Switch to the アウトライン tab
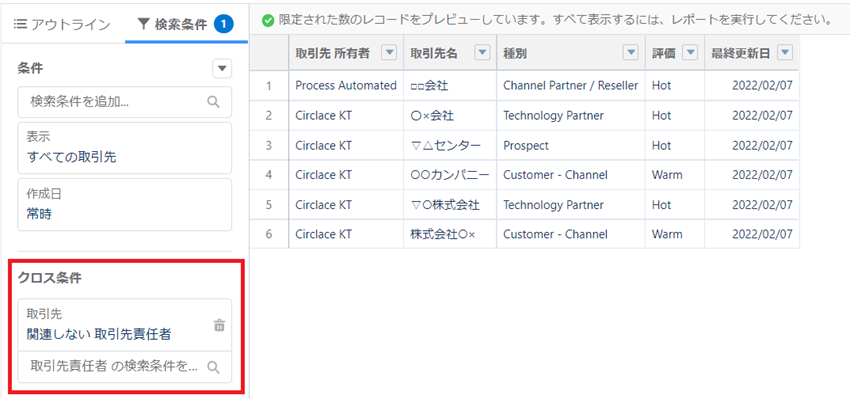850x399 pixels. 62,24
